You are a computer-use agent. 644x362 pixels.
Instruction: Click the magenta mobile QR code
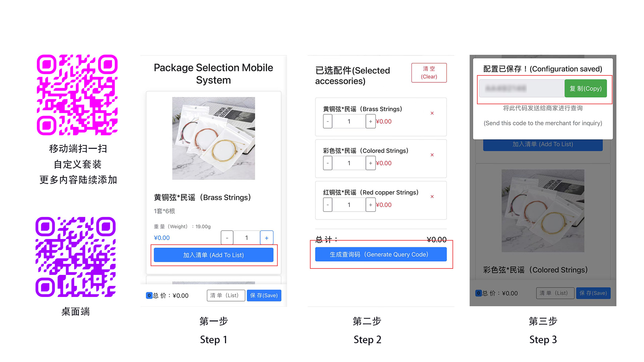tap(77, 95)
